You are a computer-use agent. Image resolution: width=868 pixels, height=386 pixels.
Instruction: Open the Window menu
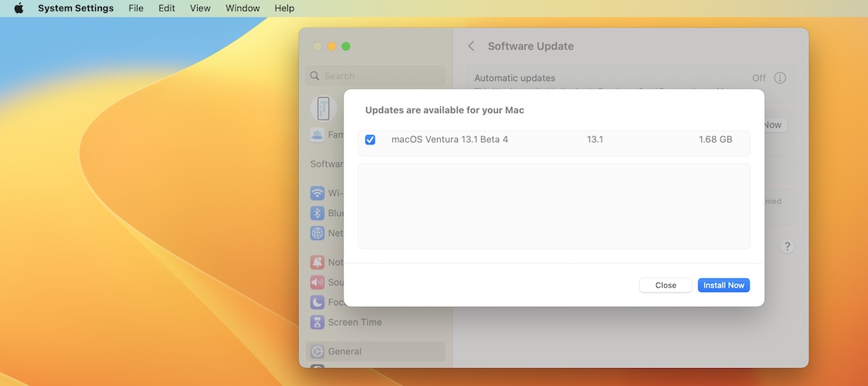pos(242,8)
